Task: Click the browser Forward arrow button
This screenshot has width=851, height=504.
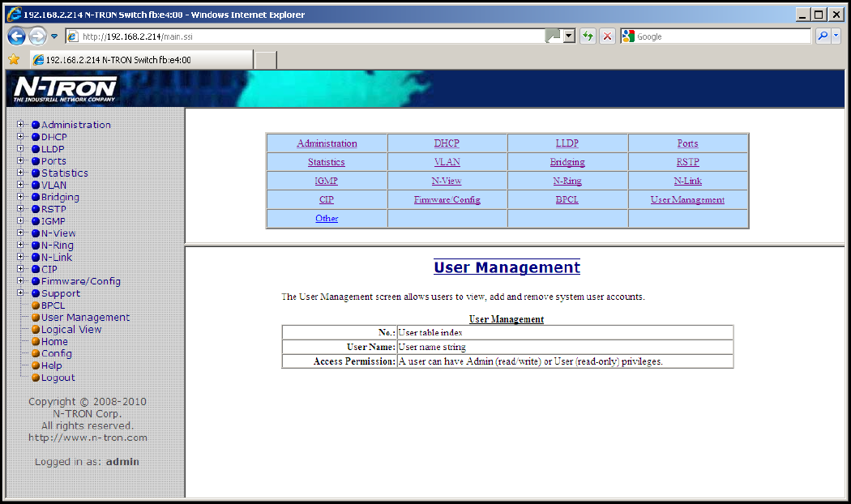Action: [37, 36]
